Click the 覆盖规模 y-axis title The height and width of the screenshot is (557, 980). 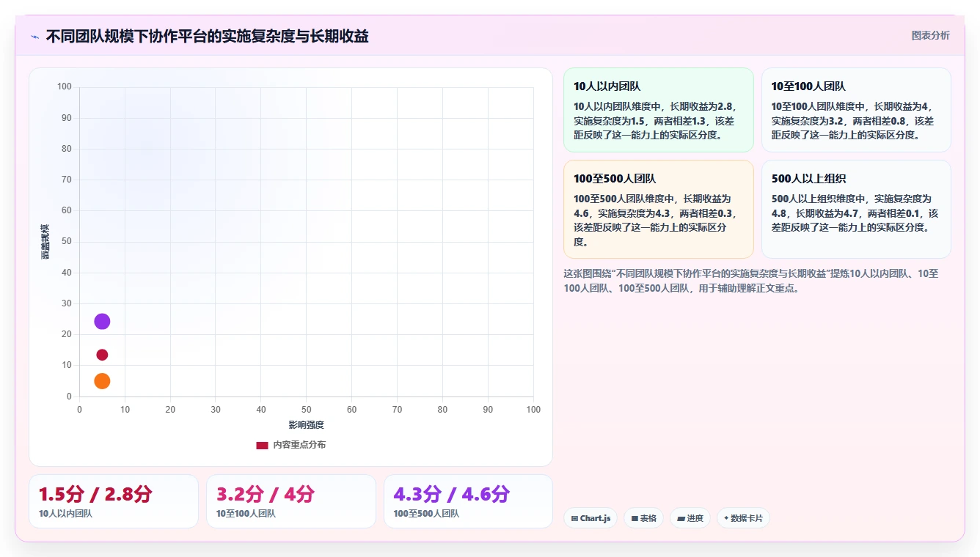45,242
